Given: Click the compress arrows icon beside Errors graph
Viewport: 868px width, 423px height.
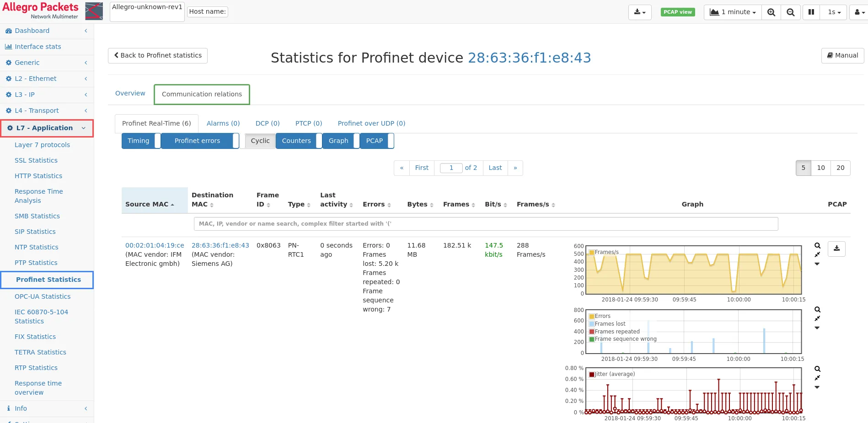Looking at the screenshot, I should click(x=817, y=318).
